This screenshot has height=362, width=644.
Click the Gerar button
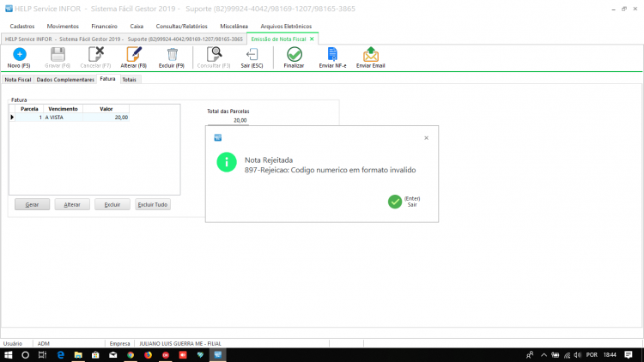tap(32, 204)
